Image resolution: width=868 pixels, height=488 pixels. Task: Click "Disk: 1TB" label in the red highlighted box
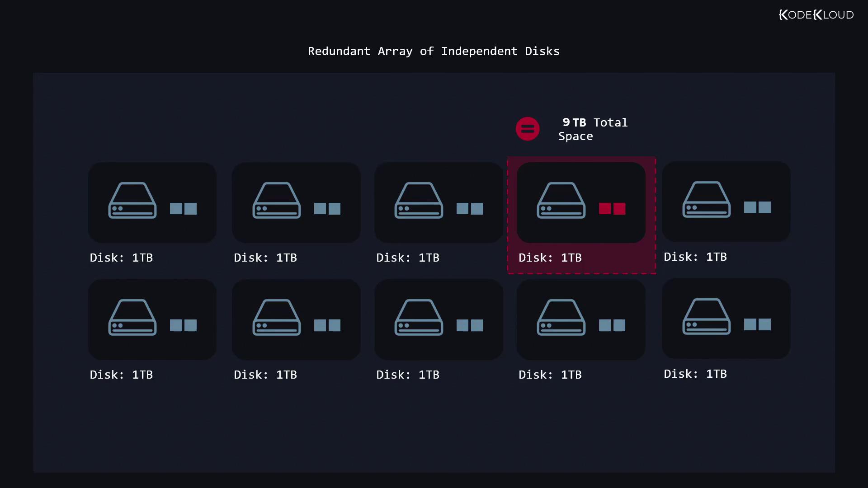click(550, 258)
